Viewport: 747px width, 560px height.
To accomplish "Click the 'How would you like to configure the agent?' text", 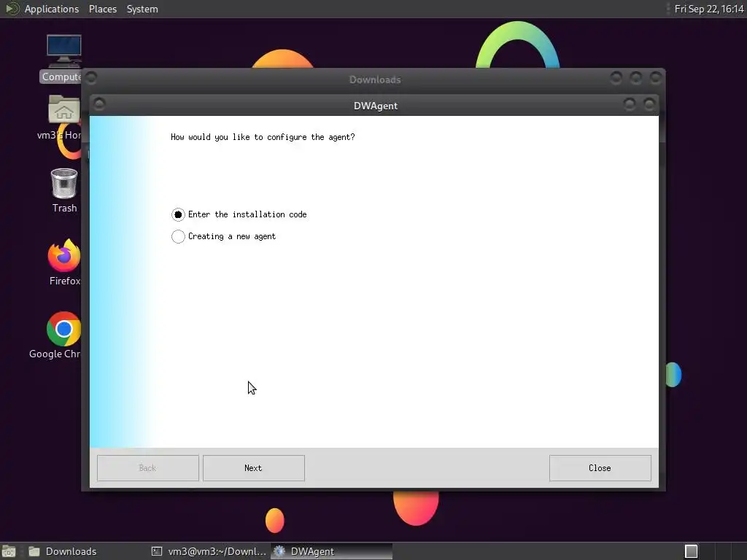I will tap(263, 137).
